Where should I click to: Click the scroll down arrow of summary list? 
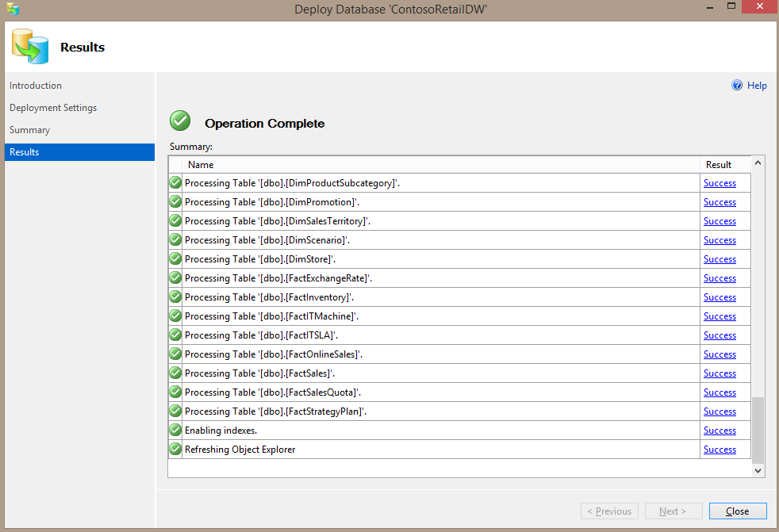point(758,470)
